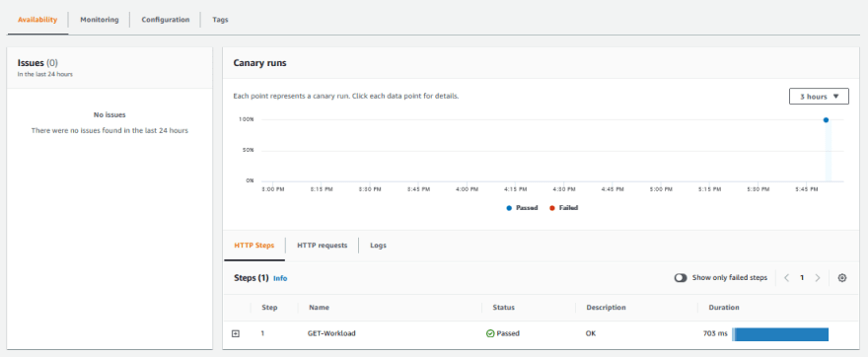
Task: Click the Name column header
Action: click(x=320, y=307)
